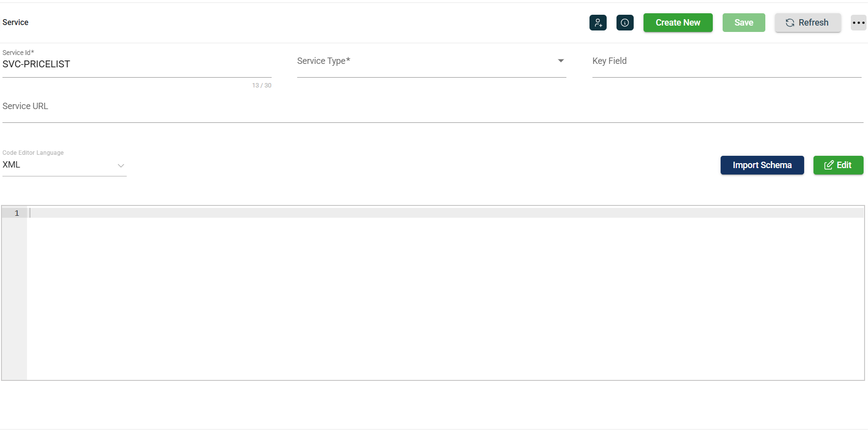868x432 pixels.
Task: Click line number 1 in editor gutter
Action: [17, 213]
